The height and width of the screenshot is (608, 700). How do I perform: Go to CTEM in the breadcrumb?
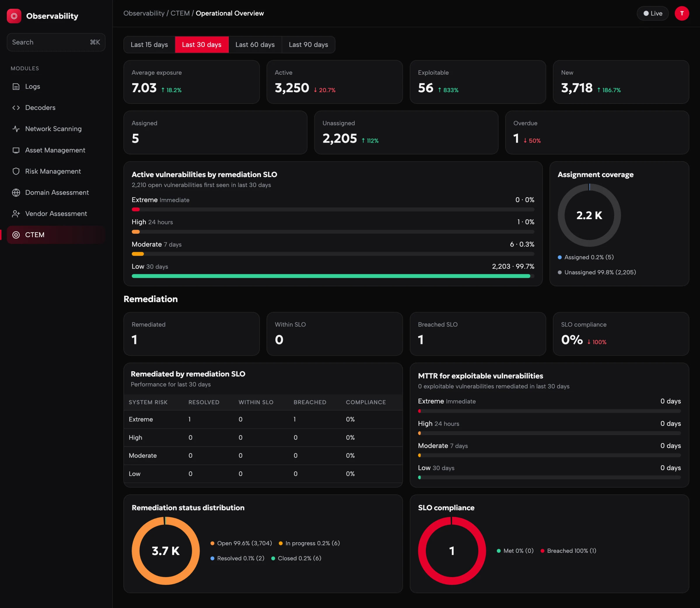click(x=180, y=13)
